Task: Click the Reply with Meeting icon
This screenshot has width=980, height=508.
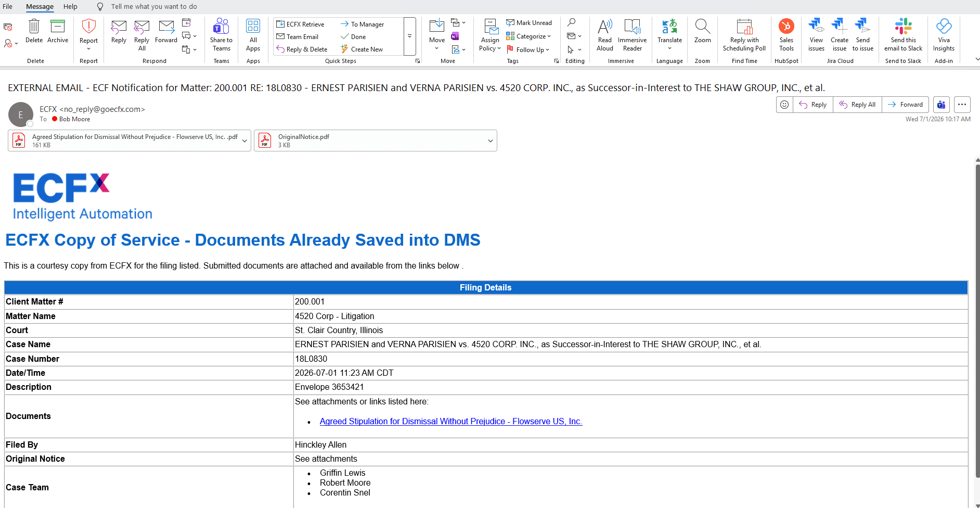Action: (x=186, y=22)
